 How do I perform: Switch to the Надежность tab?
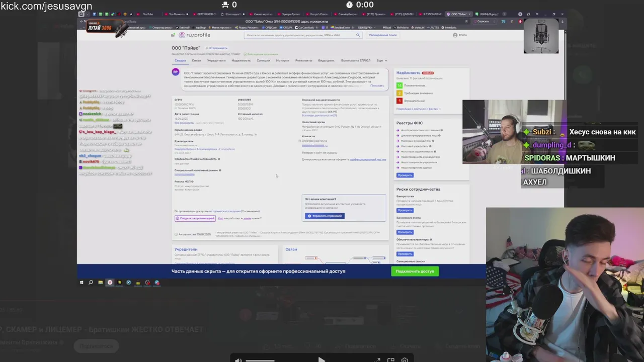coord(241,60)
